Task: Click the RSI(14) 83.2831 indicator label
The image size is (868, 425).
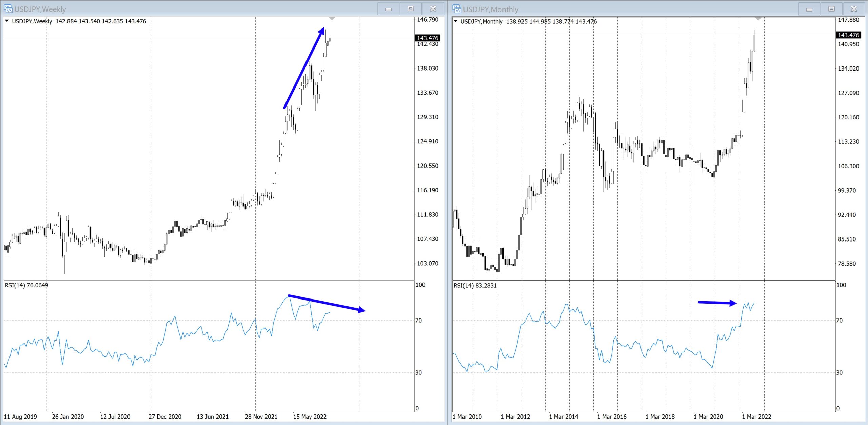Action: pos(475,286)
